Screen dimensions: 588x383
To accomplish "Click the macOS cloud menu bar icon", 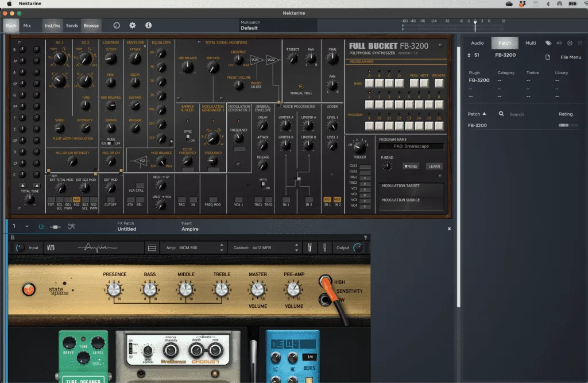I will (509, 4).
